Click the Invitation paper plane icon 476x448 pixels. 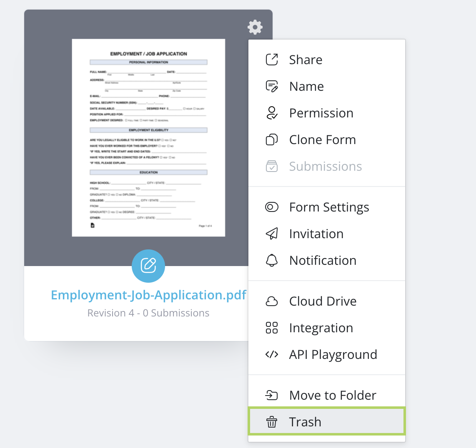pos(272,234)
